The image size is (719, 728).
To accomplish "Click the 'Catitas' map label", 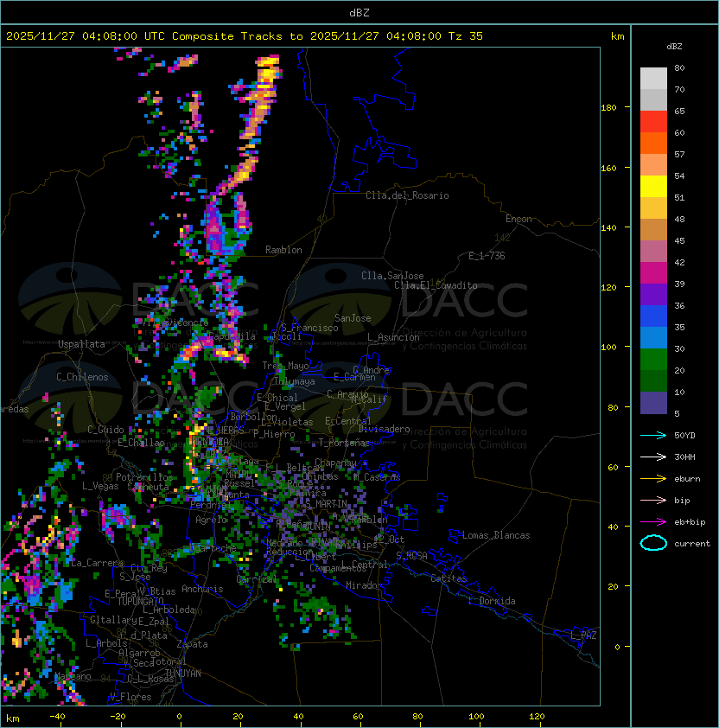I will coord(449,578).
